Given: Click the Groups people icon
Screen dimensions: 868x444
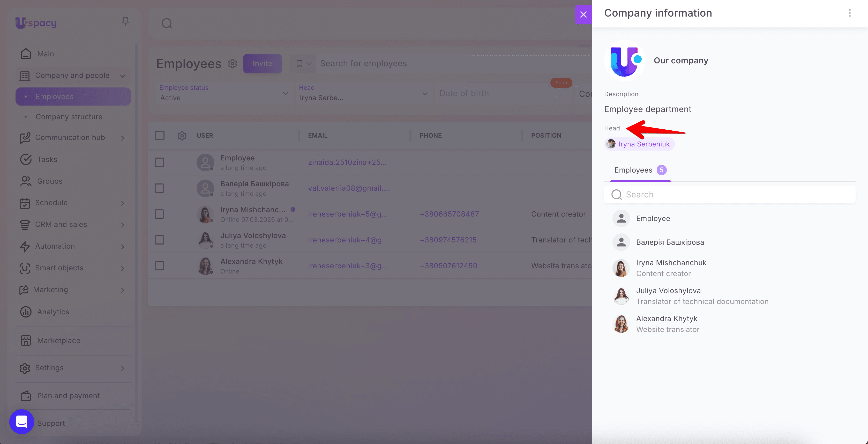Looking at the screenshot, I should [26, 181].
